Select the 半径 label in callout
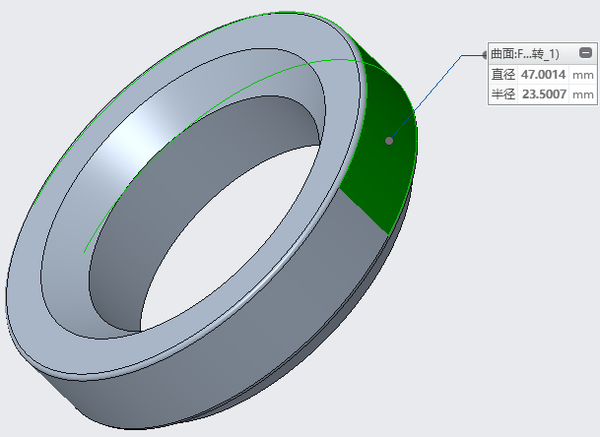Viewport: 600px width, 437px height. [501, 94]
